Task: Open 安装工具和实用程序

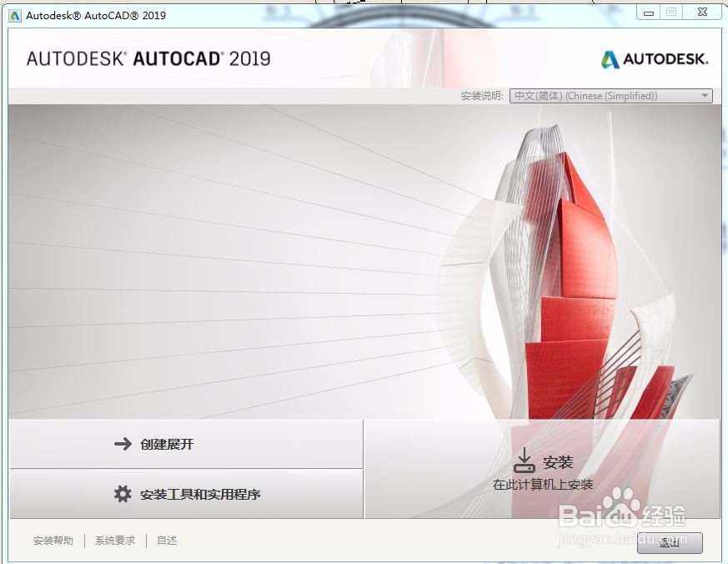Action: coord(186,494)
